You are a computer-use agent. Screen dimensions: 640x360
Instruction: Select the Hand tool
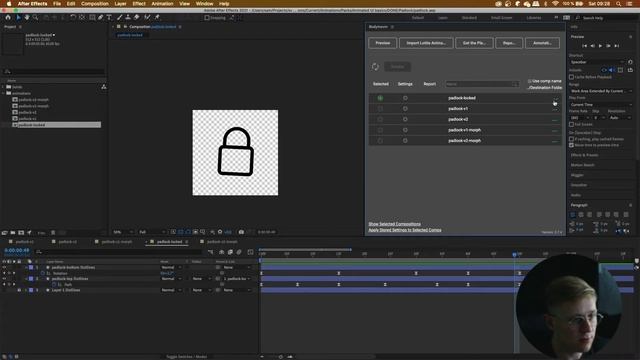click(x=27, y=18)
